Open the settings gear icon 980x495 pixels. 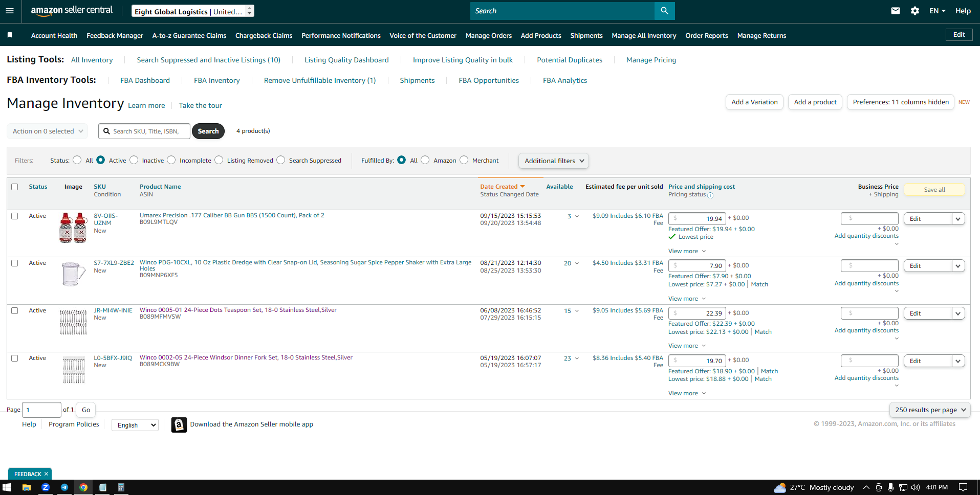[914, 11]
